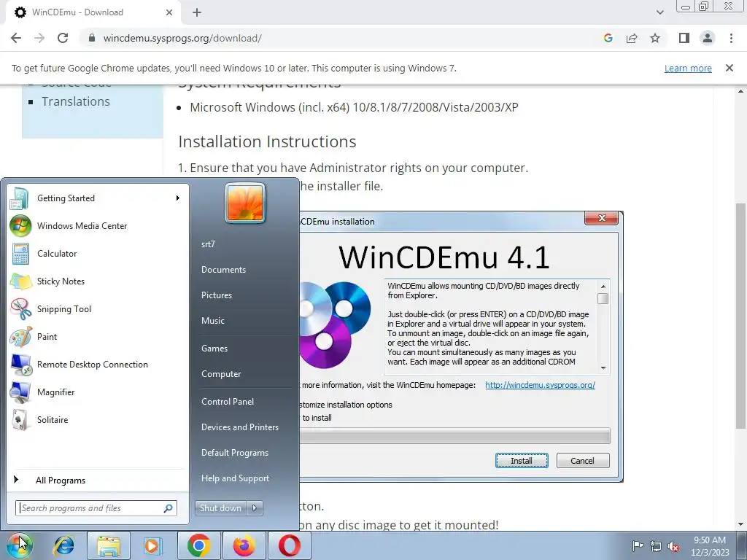Open Default Programs
Viewport: 747px width, 560px height.
[234, 453]
